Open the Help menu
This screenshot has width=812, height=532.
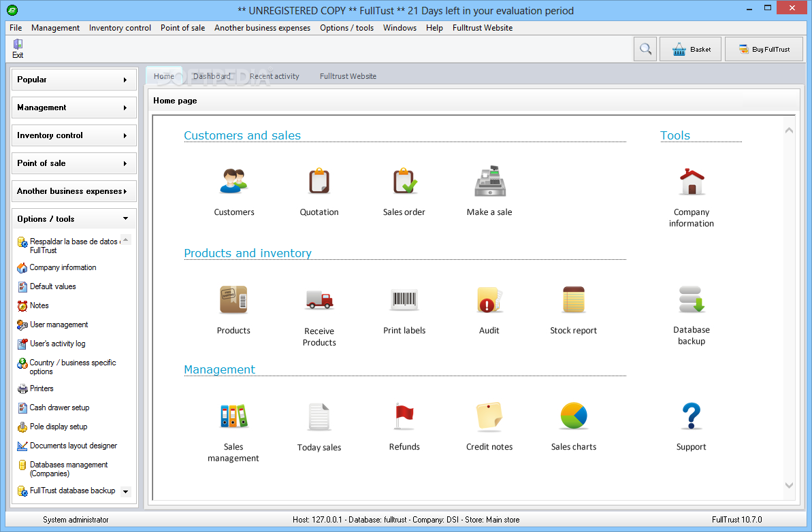point(434,28)
